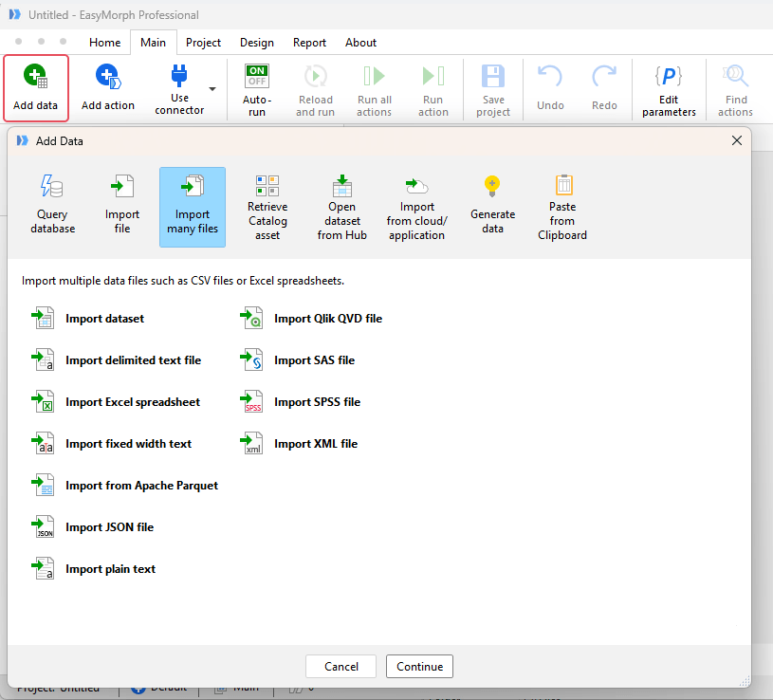Click Reload and run
Screen dimensions: 773x700
click(315, 91)
